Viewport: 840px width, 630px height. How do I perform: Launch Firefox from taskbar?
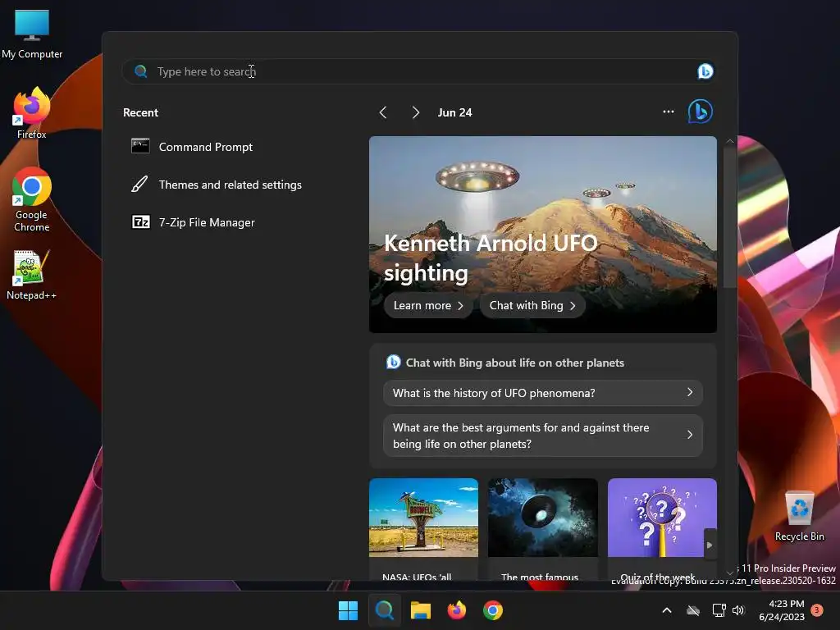pyautogui.click(x=456, y=610)
